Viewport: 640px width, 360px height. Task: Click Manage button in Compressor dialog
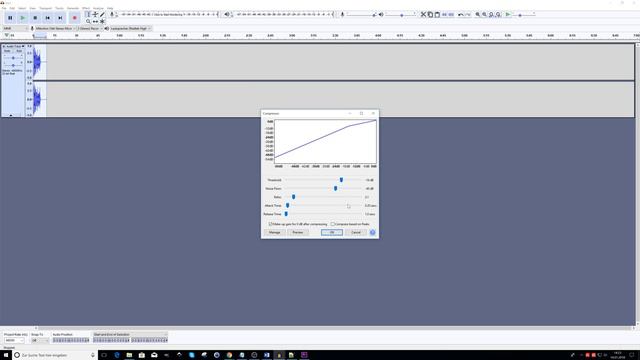274,232
